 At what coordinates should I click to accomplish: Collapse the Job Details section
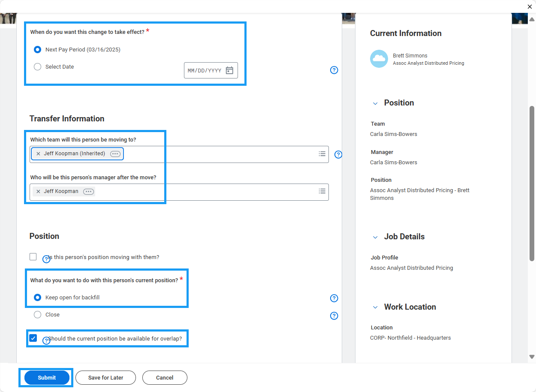(375, 237)
